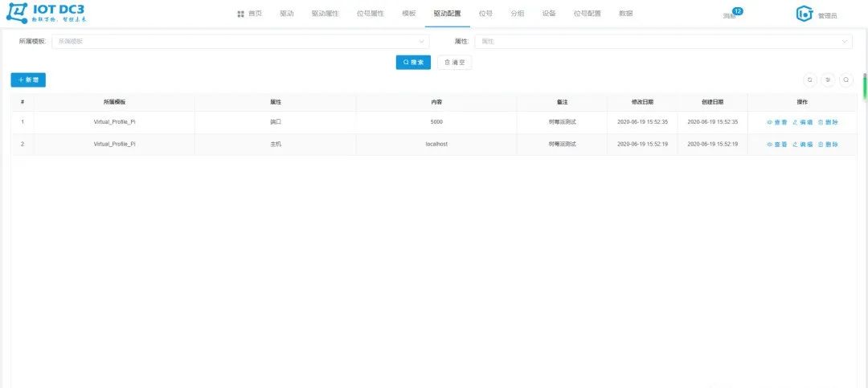Image resolution: width=868 pixels, height=388 pixels.
Task: Click the 清空 clear button
Action: (454, 63)
